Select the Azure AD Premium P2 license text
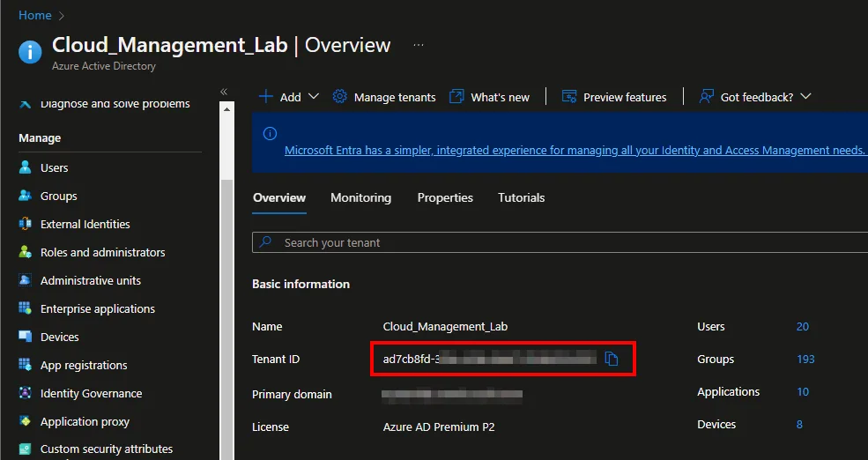The height and width of the screenshot is (460, 868). [x=439, y=427]
